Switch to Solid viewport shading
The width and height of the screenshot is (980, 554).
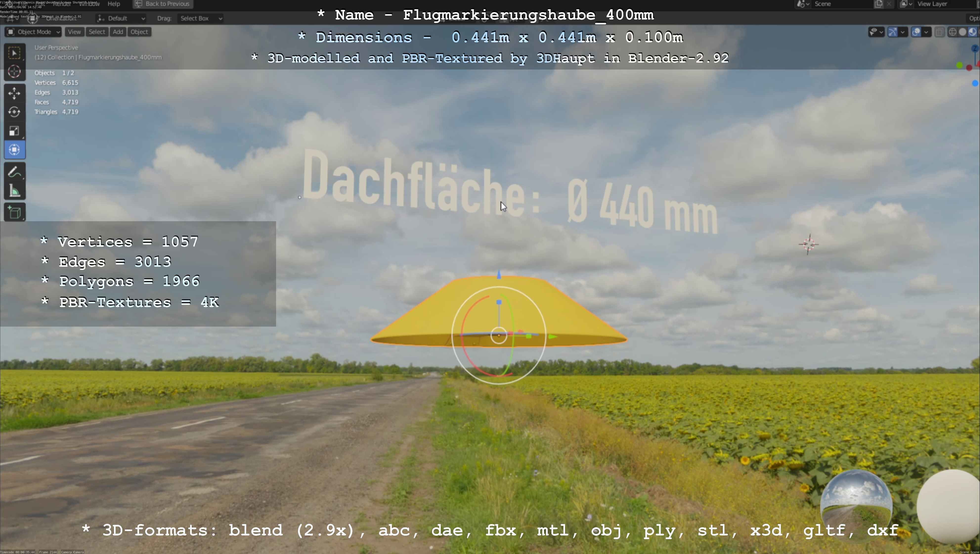962,32
